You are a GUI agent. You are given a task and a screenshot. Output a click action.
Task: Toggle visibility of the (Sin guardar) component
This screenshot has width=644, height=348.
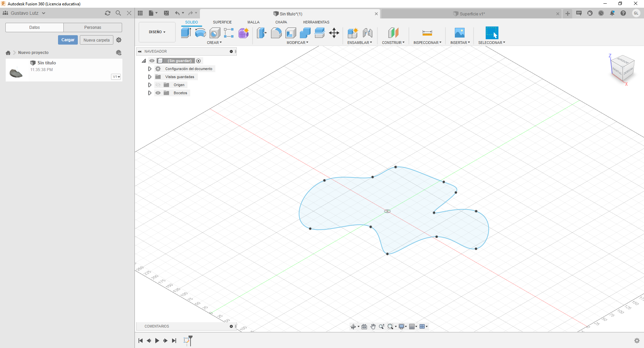click(x=152, y=61)
